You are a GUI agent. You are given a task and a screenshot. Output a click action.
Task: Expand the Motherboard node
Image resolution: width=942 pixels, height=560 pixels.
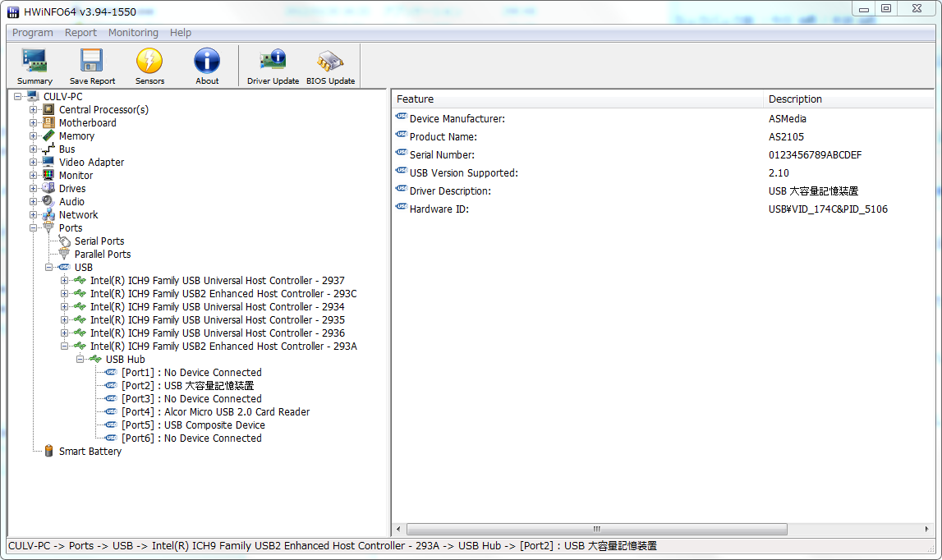click(x=33, y=122)
